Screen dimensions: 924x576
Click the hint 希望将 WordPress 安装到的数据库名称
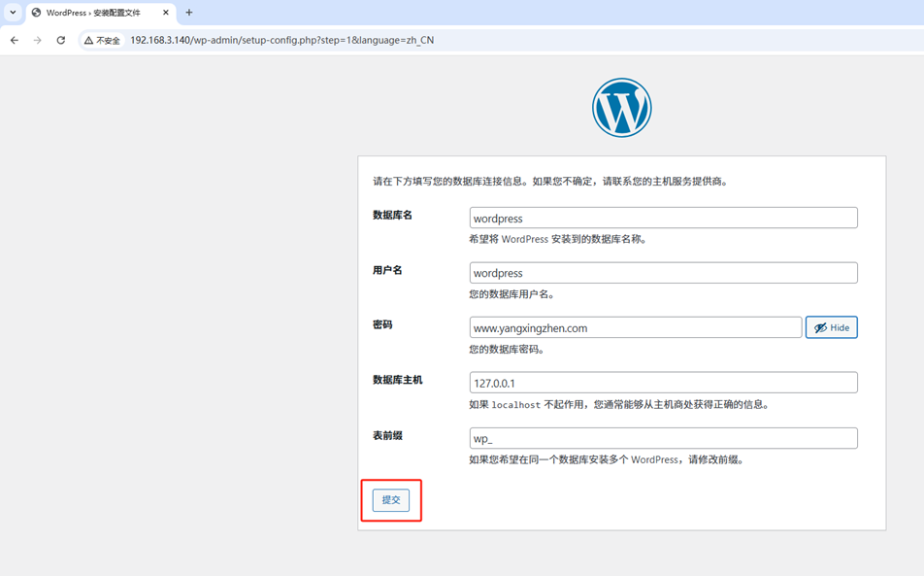559,239
